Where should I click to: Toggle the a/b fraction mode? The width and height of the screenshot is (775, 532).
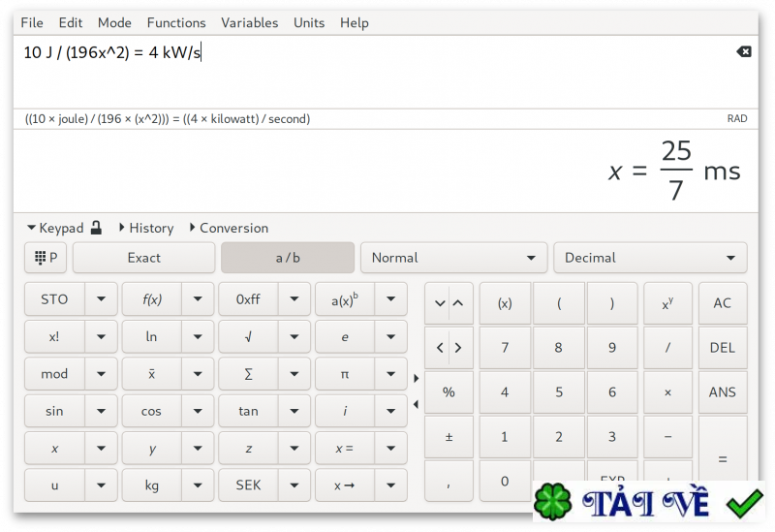click(288, 258)
